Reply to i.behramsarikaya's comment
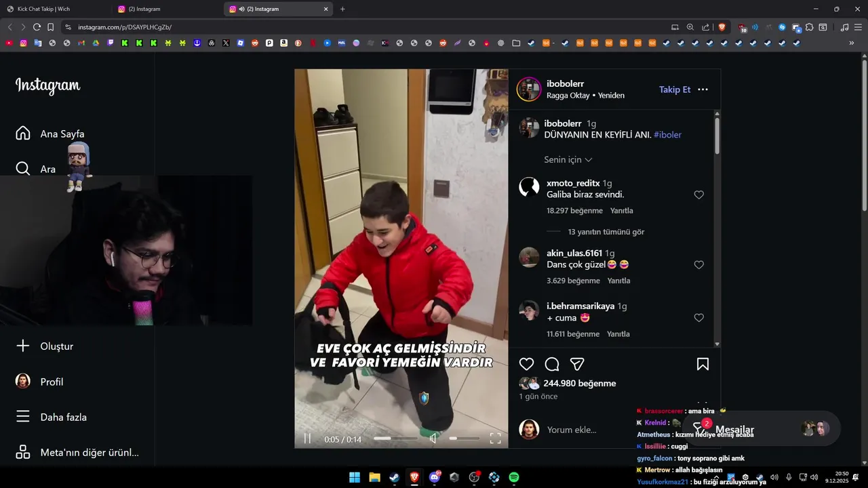The height and width of the screenshot is (488, 868). pyautogui.click(x=618, y=334)
